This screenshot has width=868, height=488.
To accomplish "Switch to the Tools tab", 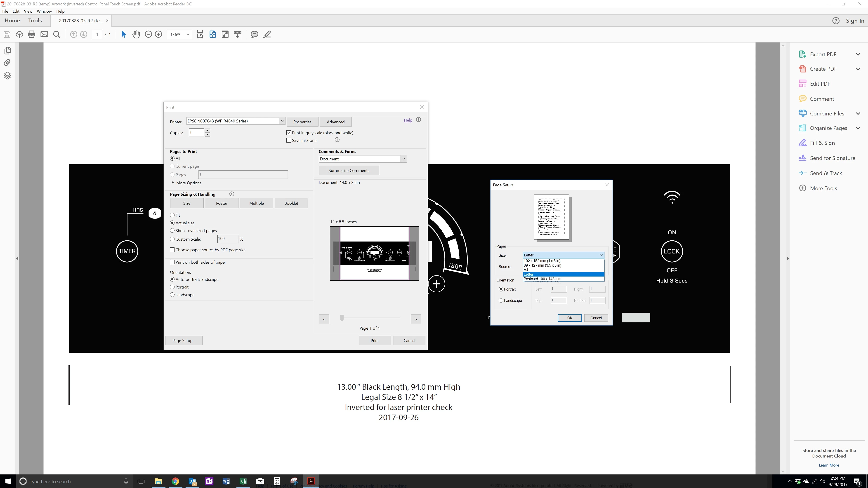I will [35, 21].
